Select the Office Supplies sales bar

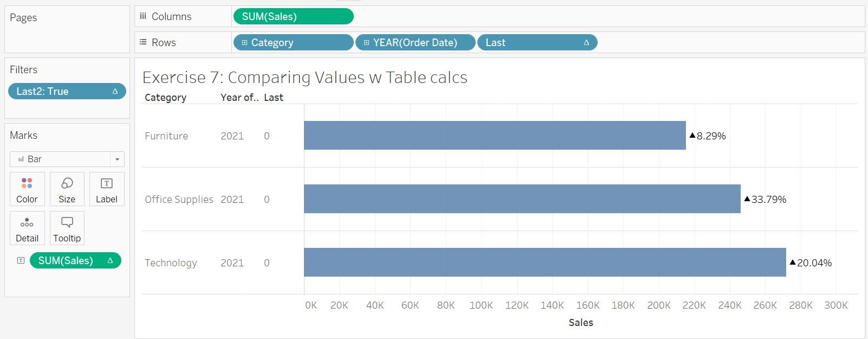point(522,199)
